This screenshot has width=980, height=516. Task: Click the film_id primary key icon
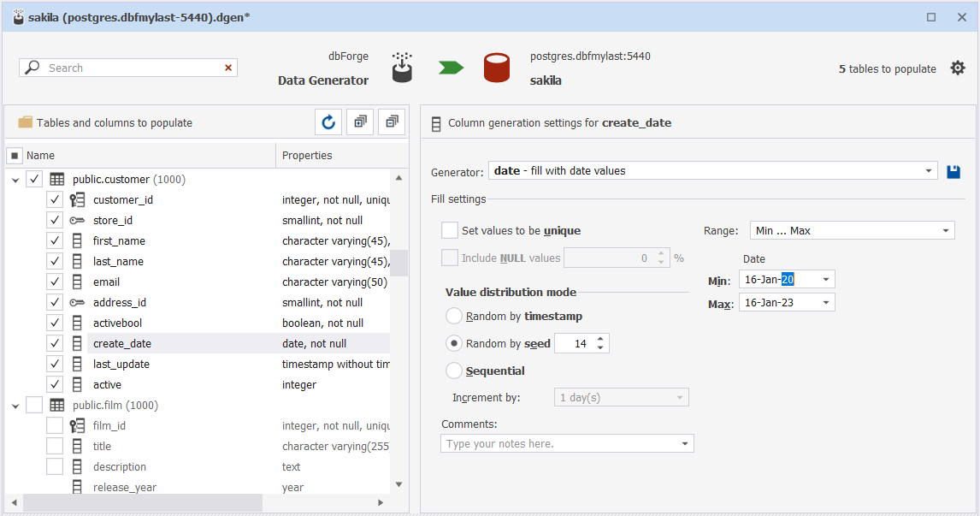click(x=77, y=426)
